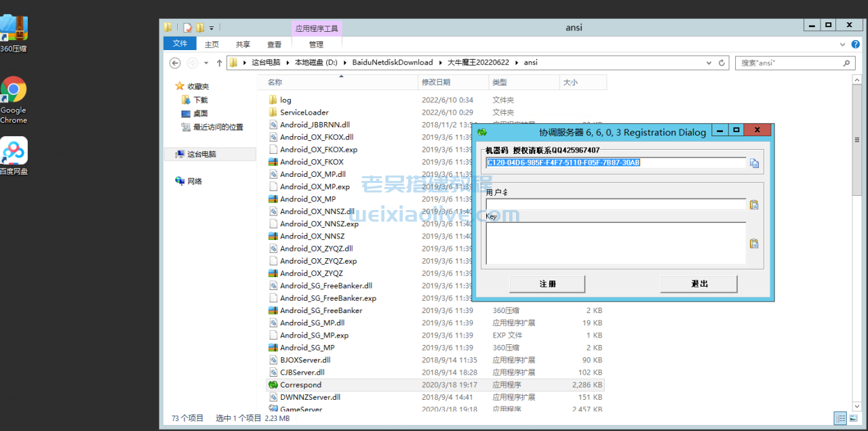This screenshot has height=431, width=868.
Task: Click the new folder icon in the quick access toolbar
Action: click(x=199, y=27)
